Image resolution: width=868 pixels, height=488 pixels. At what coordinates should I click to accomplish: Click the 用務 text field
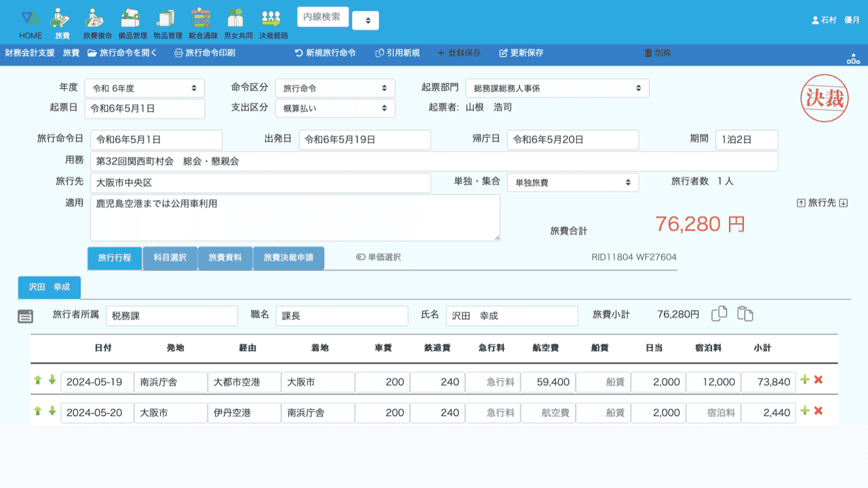coord(434,162)
